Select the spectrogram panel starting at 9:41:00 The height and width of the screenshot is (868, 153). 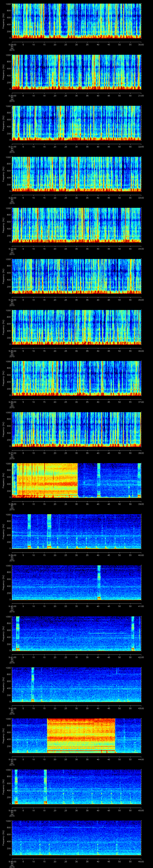click(x=77, y=633)
